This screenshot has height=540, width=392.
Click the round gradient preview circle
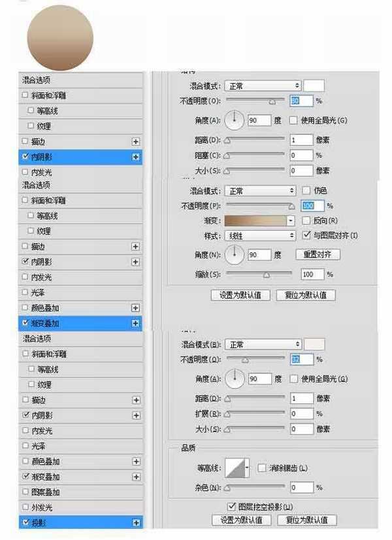60,37
